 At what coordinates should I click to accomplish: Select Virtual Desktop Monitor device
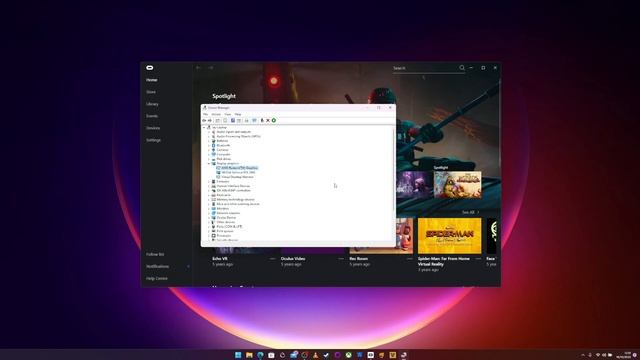(x=237, y=177)
